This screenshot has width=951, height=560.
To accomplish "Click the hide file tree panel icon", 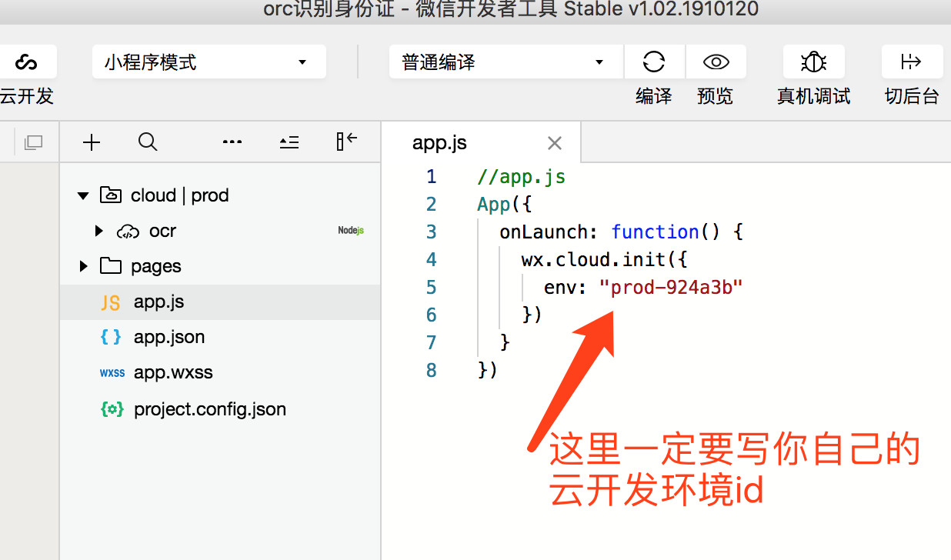I will tap(347, 141).
